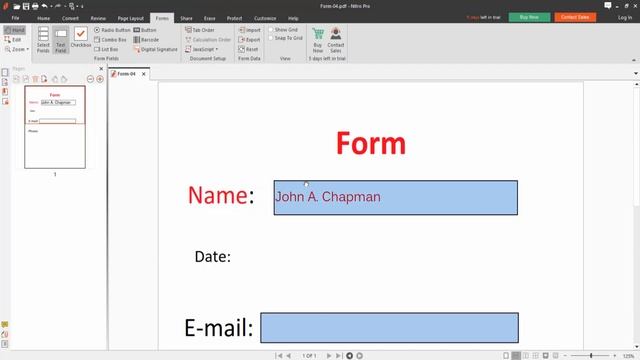Reset the form data
The image size is (640, 360).
pyautogui.click(x=248, y=49)
